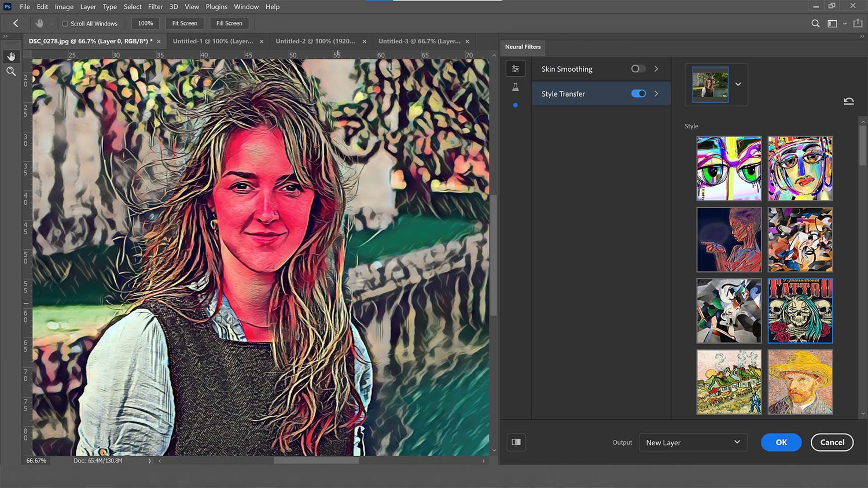Expand Style Transfer settings with its chevron

pyautogui.click(x=656, y=93)
